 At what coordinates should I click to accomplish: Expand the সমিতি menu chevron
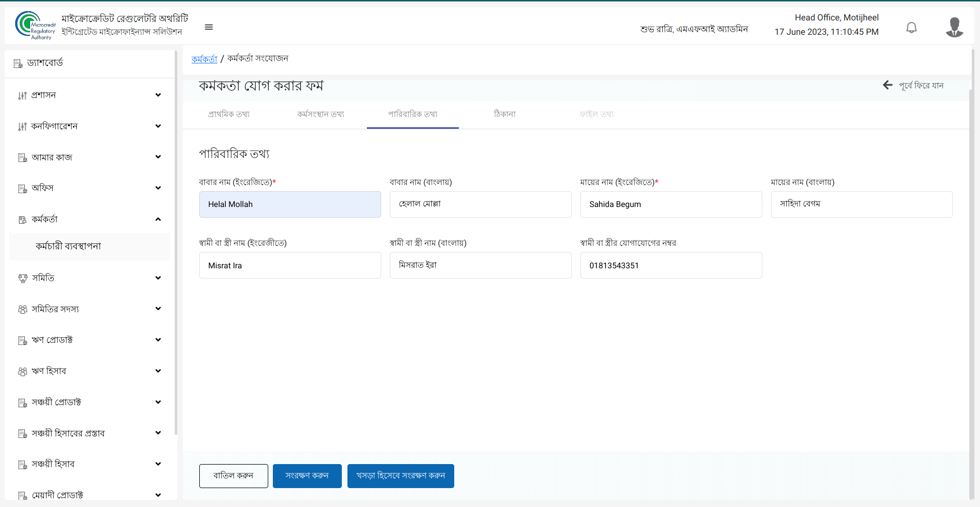158,278
